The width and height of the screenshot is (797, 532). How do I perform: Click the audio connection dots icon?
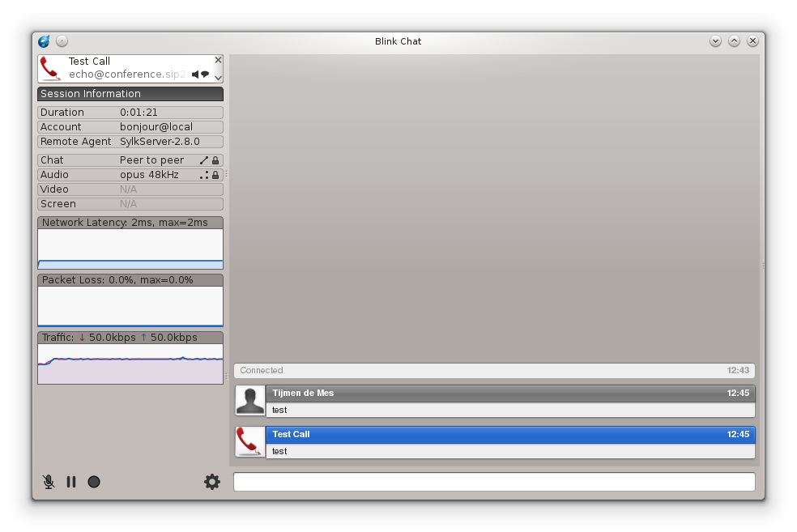[204, 175]
